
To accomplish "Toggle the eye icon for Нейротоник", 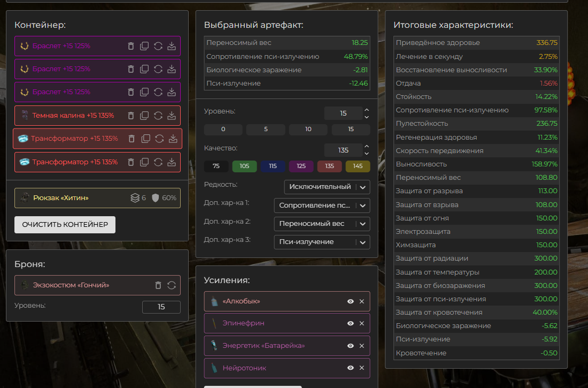I will [351, 368].
